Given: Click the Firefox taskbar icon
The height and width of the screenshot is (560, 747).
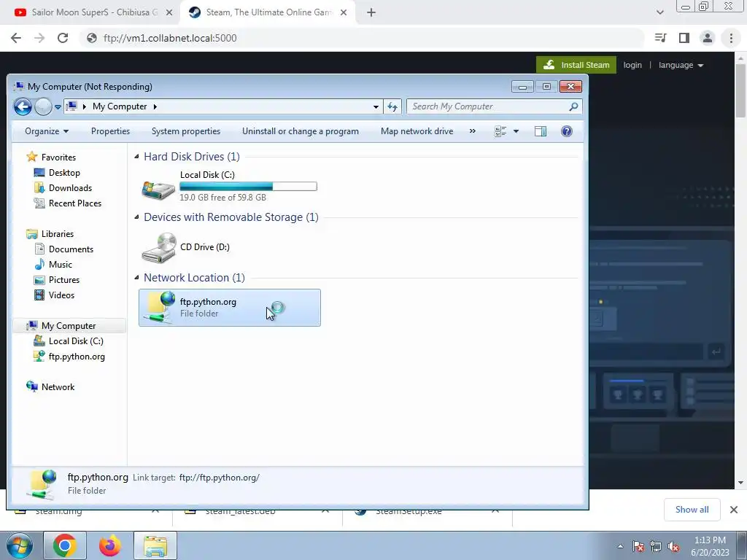Looking at the screenshot, I should pos(110,545).
